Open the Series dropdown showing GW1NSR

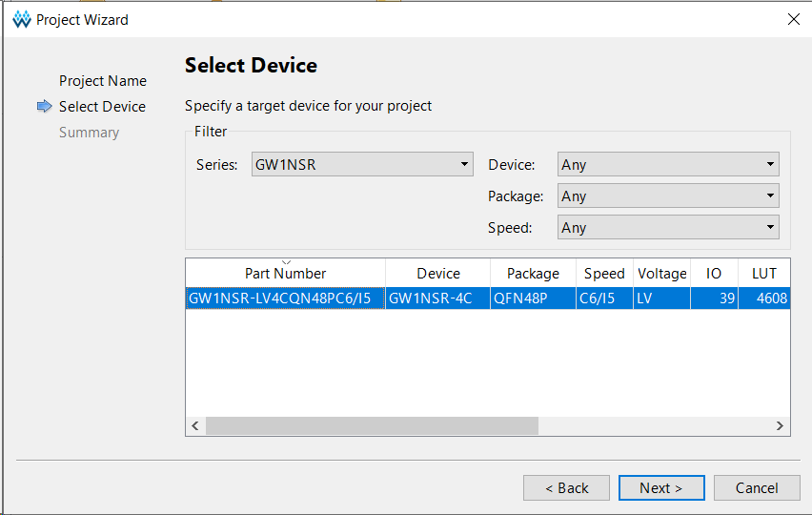point(362,164)
